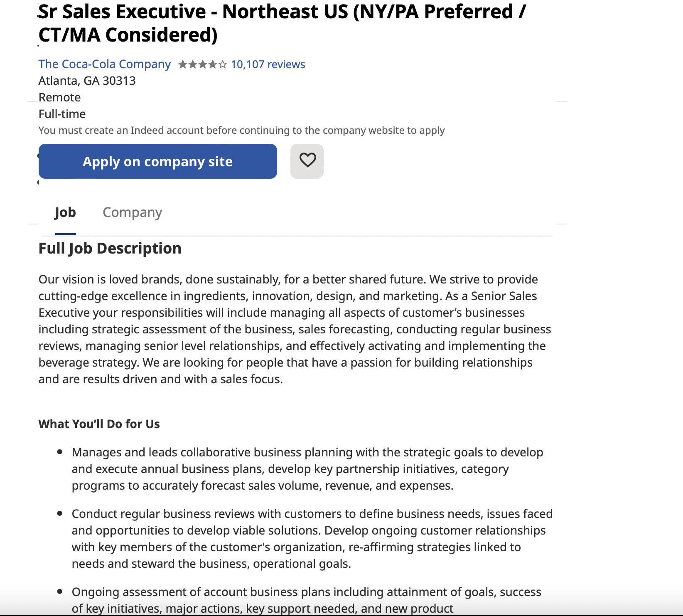Open the Full Job Description section
The image size is (683, 616).
coord(110,248)
